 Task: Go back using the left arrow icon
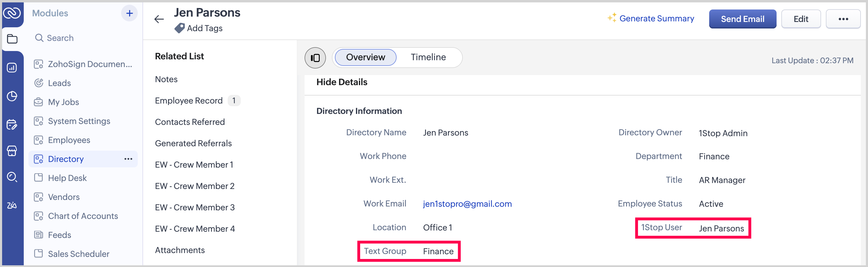[x=159, y=19]
